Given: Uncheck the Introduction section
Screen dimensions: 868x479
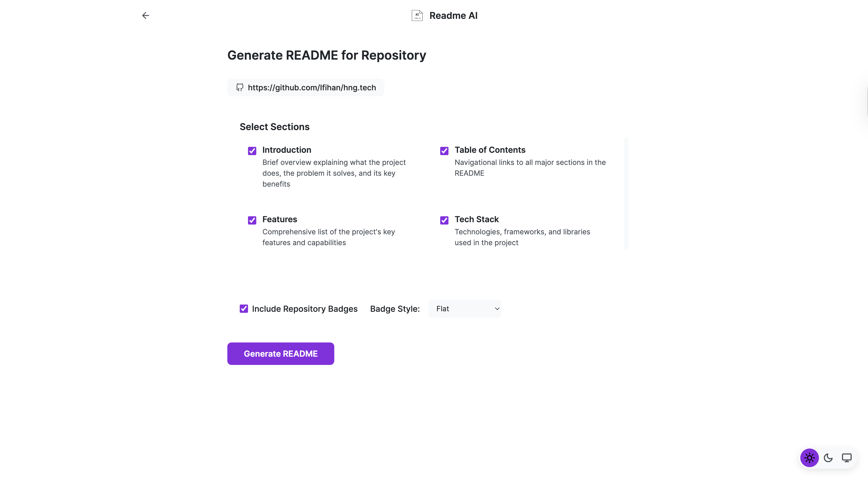Looking at the screenshot, I should point(252,151).
